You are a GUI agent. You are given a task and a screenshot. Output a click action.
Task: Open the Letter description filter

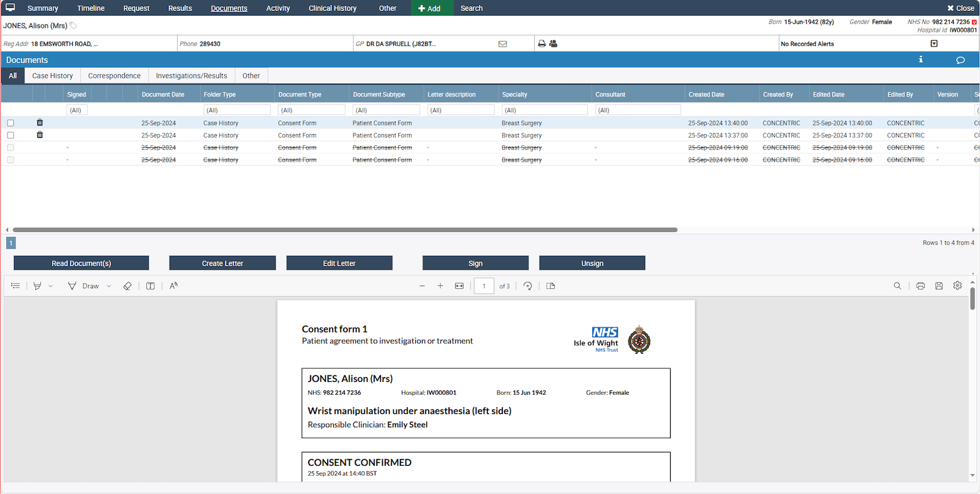click(x=461, y=110)
